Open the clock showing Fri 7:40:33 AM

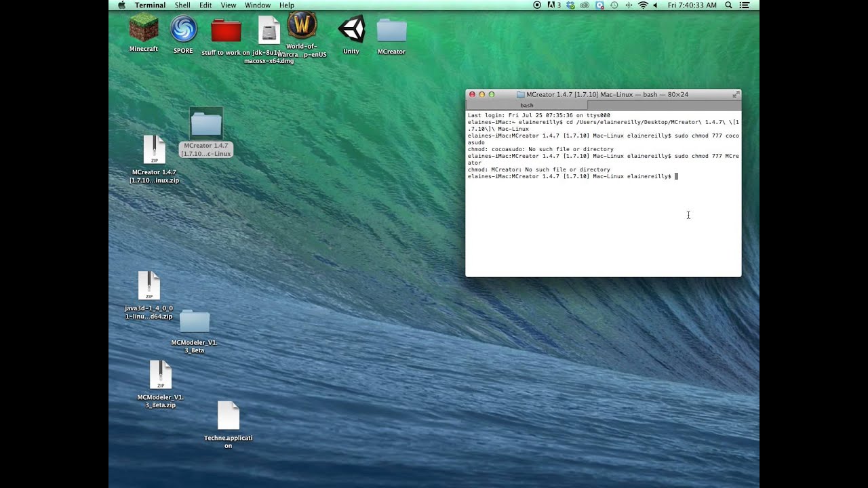coord(692,5)
